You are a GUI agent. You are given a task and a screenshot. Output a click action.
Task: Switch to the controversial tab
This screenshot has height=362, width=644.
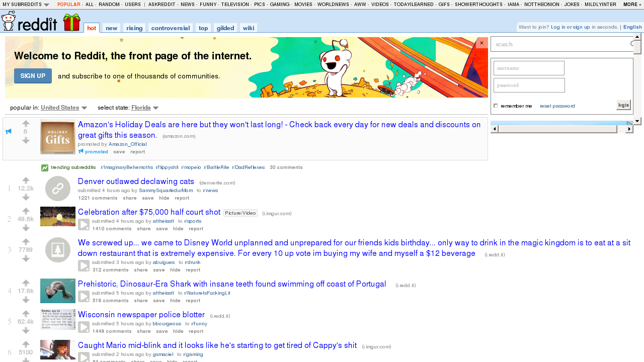(171, 28)
